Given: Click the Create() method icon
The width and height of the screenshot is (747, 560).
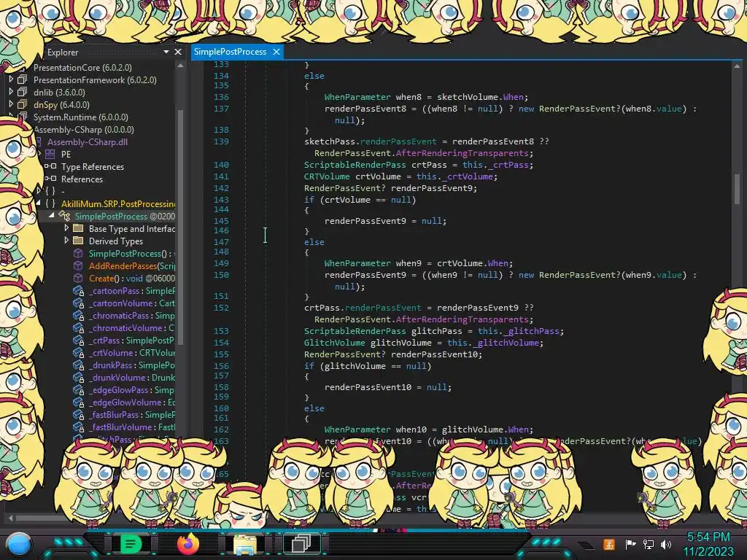Looking at the screenshot, I should click(77, 278).
